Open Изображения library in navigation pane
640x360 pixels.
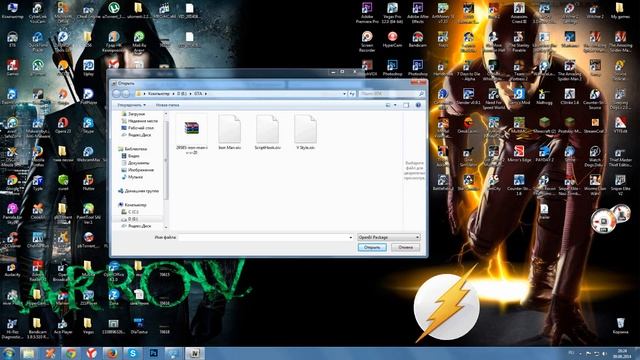pyautogui.click(x=137, y=170)
